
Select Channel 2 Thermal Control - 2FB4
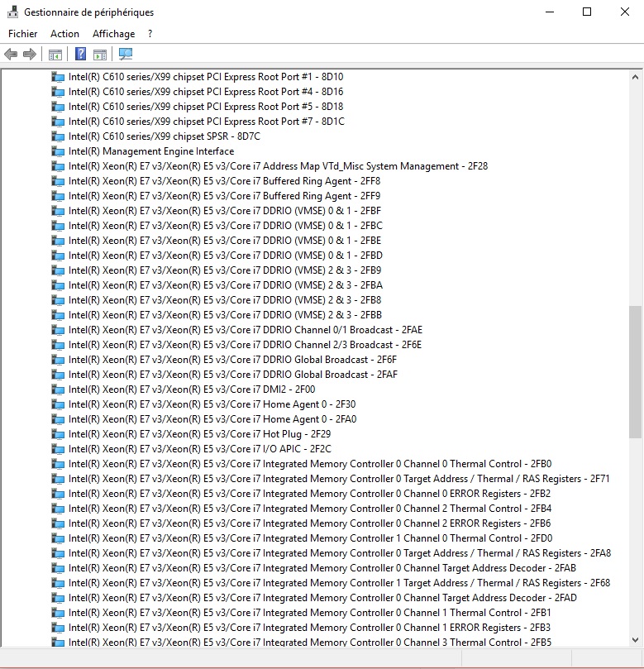[310, 509]
